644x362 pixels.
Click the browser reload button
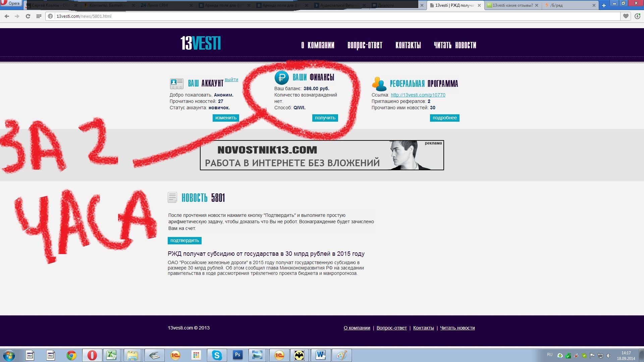point(28,16)
